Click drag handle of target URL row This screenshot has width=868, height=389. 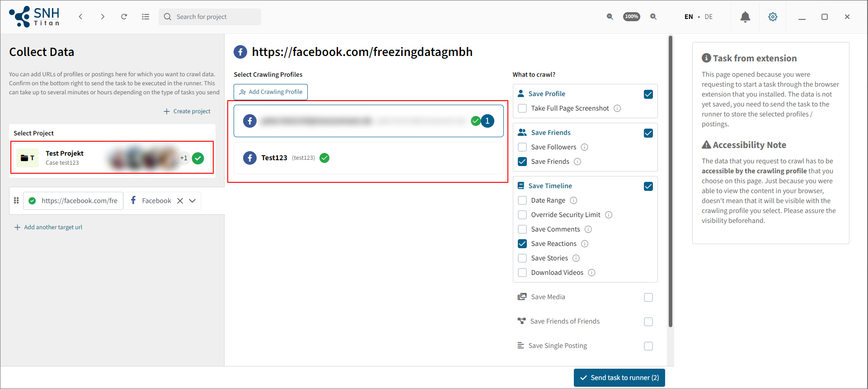click(x=16, y=200)
